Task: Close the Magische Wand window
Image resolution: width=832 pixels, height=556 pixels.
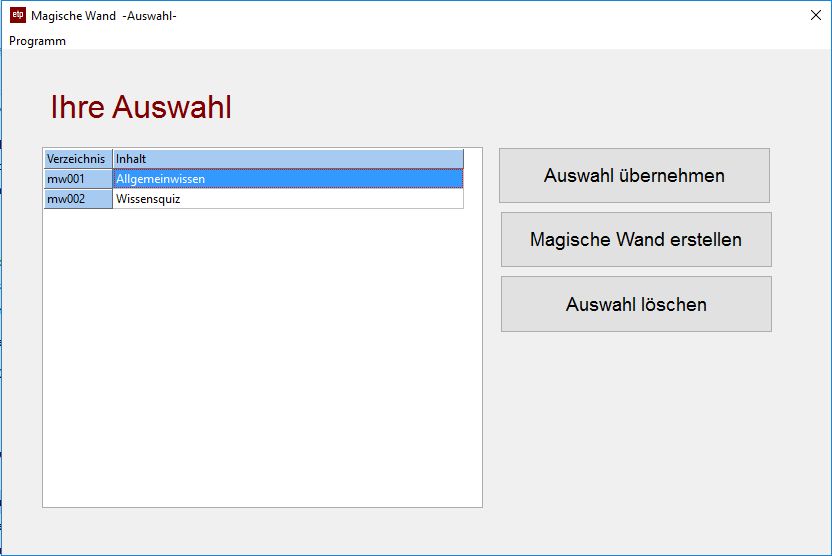Action: (815, 16)
